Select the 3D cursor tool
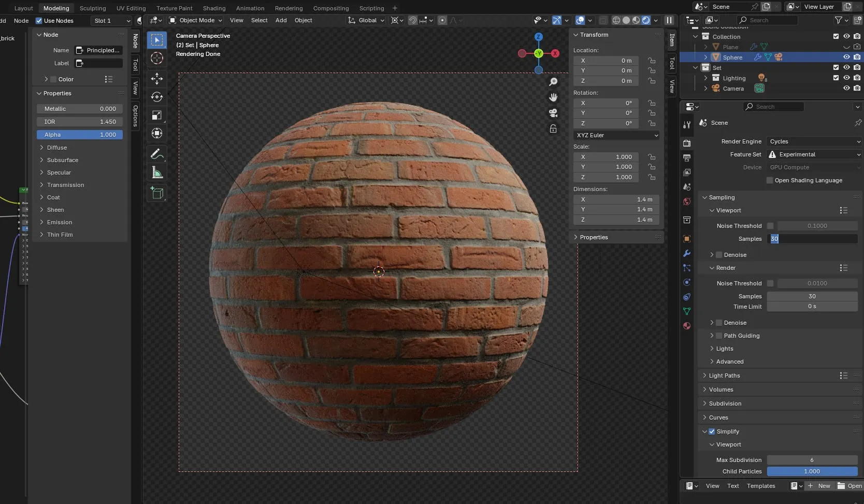 157,58
